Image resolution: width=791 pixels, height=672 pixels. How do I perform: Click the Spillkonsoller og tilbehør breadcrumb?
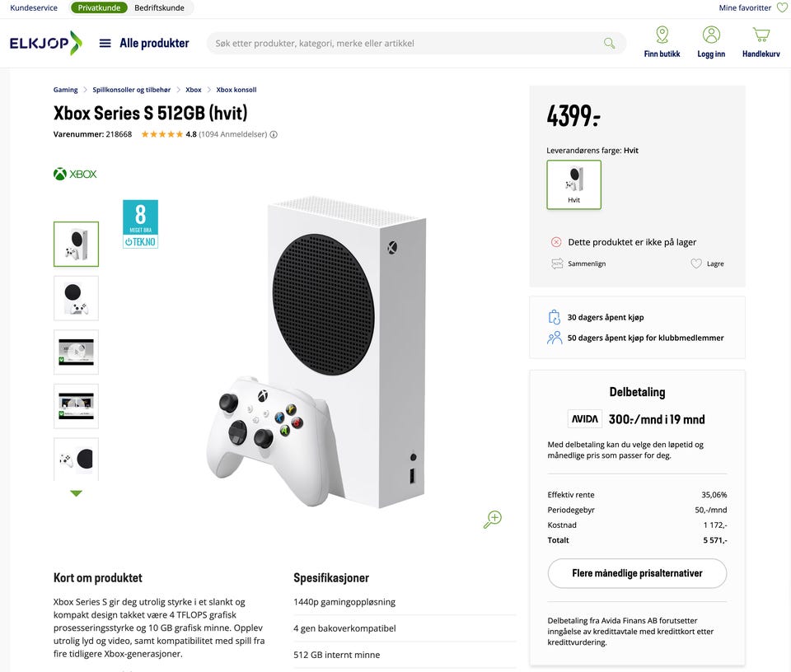(x=132, y=90)
